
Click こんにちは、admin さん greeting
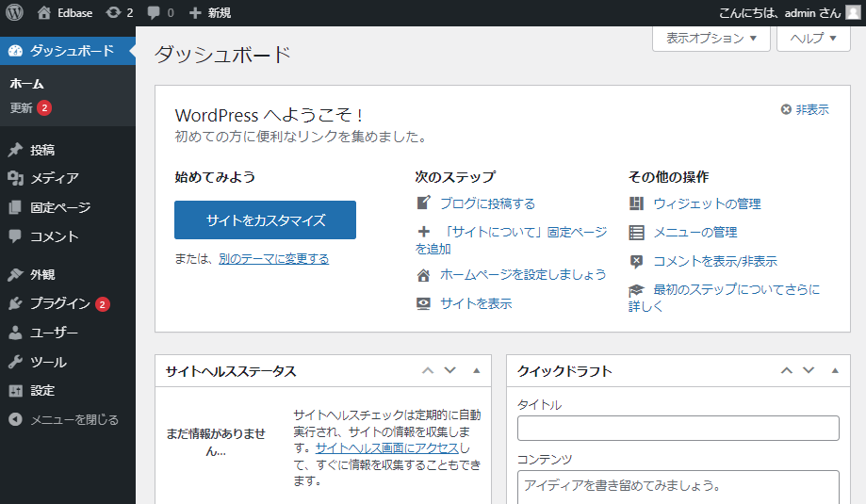780,12
